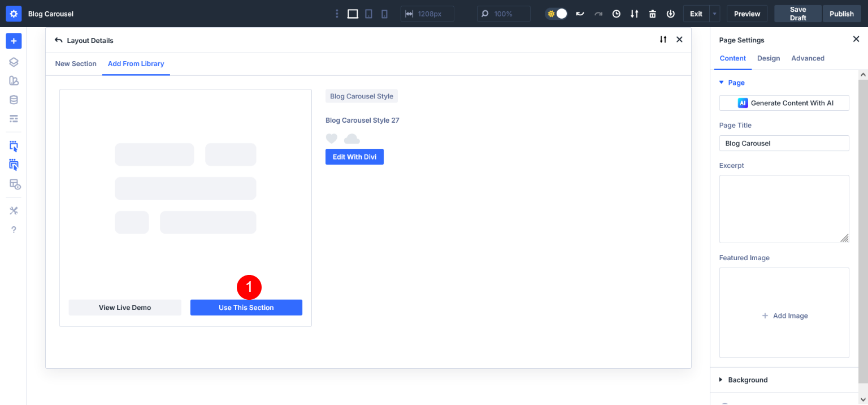
Task: Click the Page Title input field
Action: (x=784, y=143)
